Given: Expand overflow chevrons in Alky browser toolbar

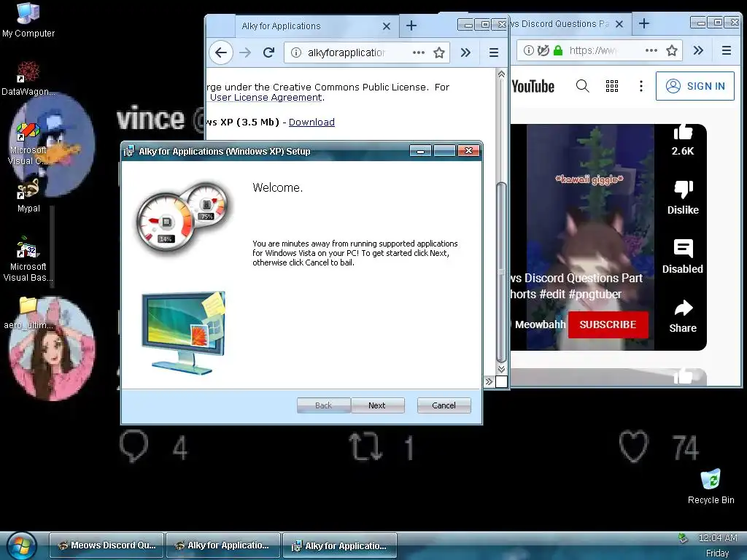Looking at the screenshot, I should point(465,52).
